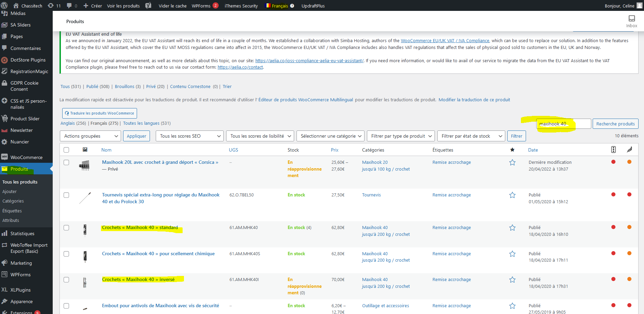Check the Tournevis spécial extra-long row checkbox

(x=66, y=195)
